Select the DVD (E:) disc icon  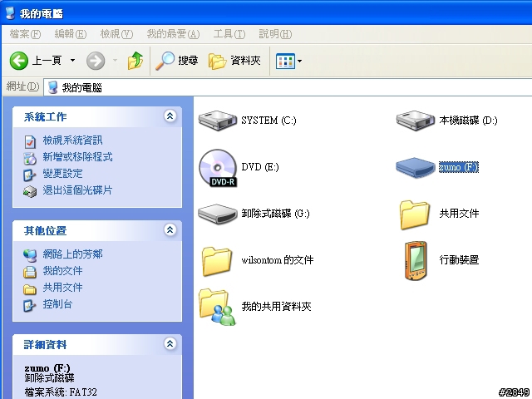click(x=218, y=168)
